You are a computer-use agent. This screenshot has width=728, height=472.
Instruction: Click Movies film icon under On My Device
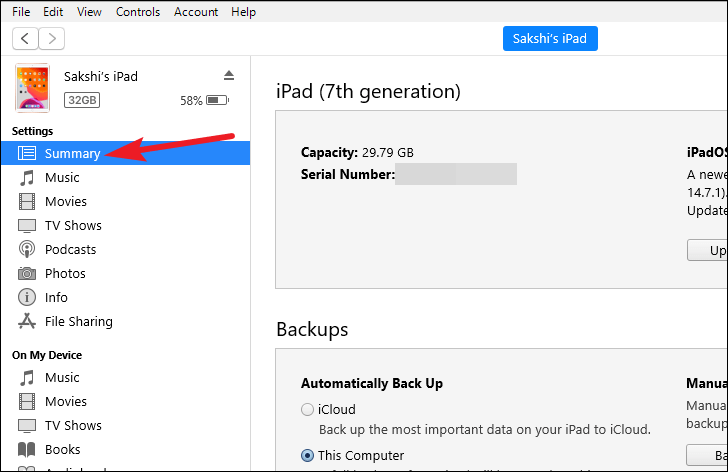click(26, 401)
